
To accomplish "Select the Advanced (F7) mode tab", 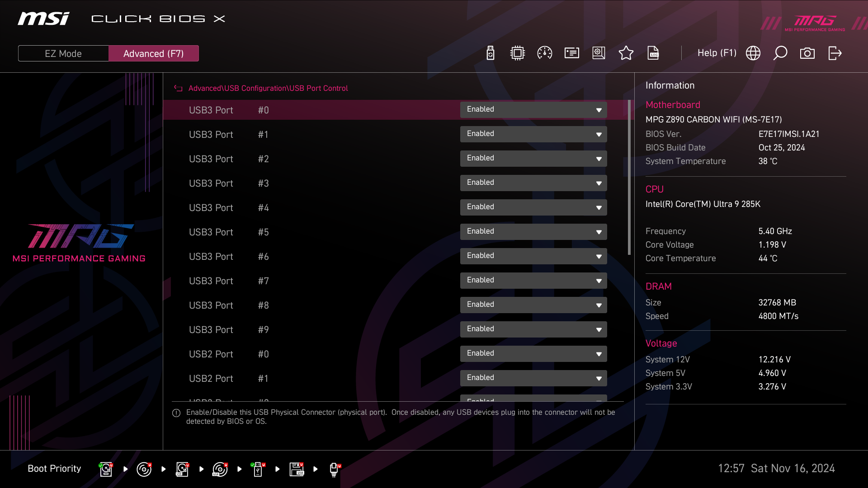I will pos(154,53).
